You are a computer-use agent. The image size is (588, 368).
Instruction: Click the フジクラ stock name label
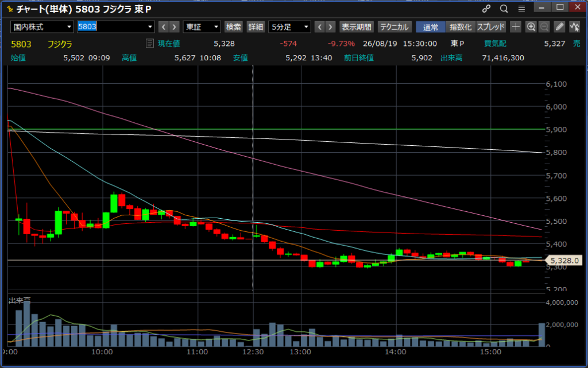coord(60,44)
